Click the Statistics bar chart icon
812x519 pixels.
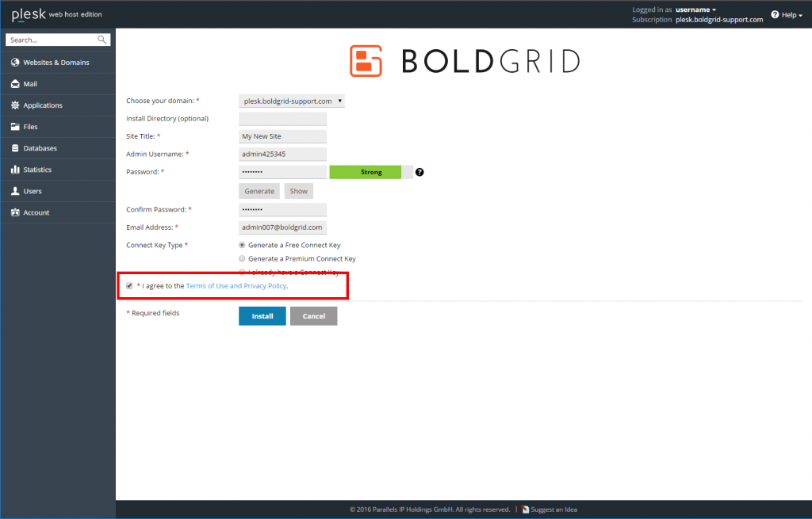[15, 170]
